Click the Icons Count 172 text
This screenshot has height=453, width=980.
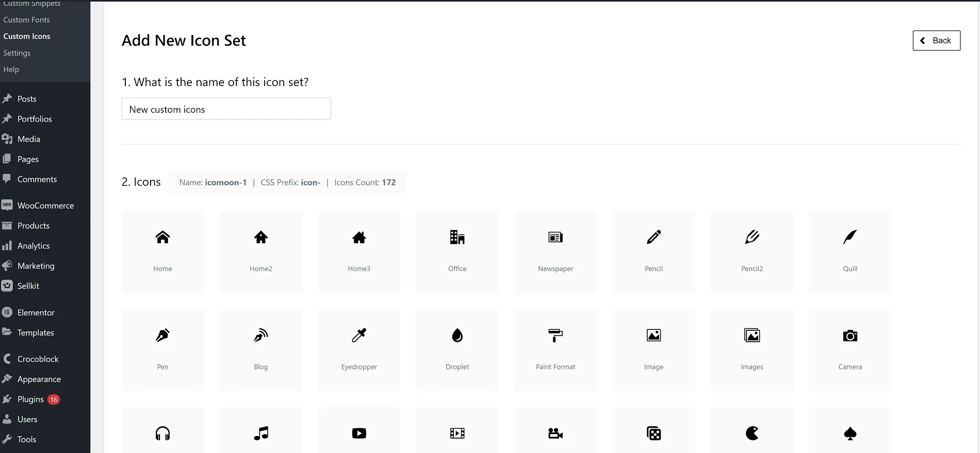coord(365,182)
